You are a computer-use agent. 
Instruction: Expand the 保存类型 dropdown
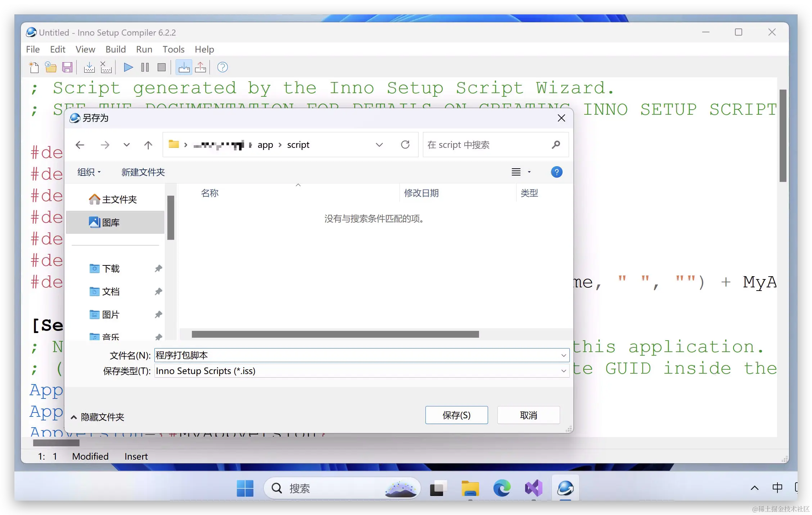tap(564, 371)
